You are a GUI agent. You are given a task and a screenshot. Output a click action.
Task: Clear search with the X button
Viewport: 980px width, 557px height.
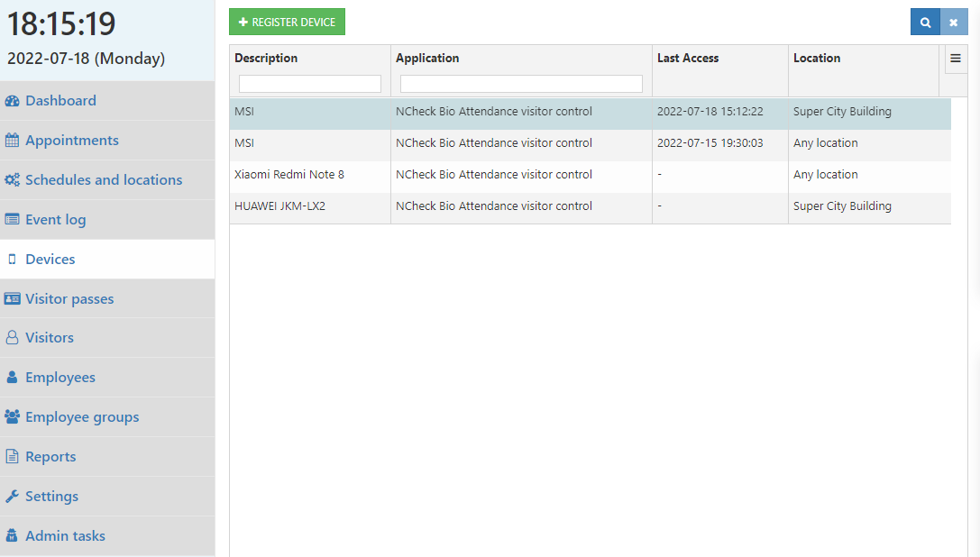pyautogui.click(x=954, y=22)
